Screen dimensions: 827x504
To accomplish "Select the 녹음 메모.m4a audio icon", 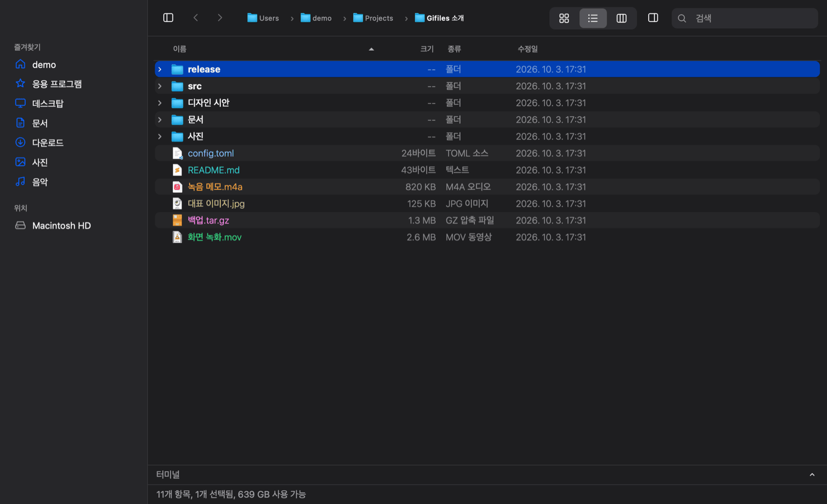I will click(177, 187).
